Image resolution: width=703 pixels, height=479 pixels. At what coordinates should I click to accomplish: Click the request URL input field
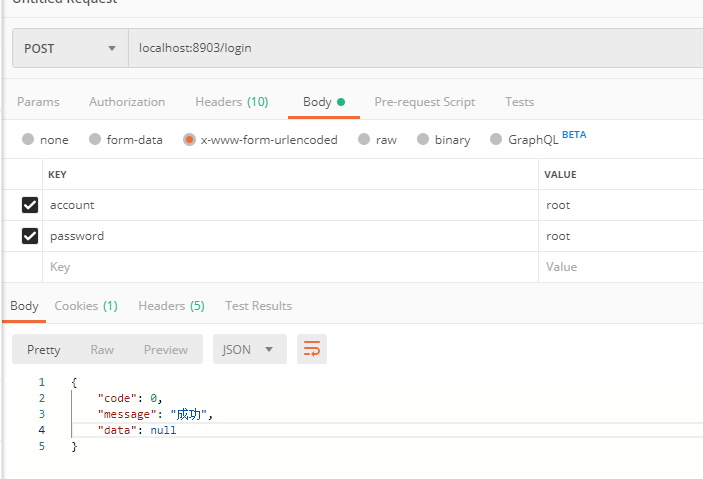coord(400,48)
